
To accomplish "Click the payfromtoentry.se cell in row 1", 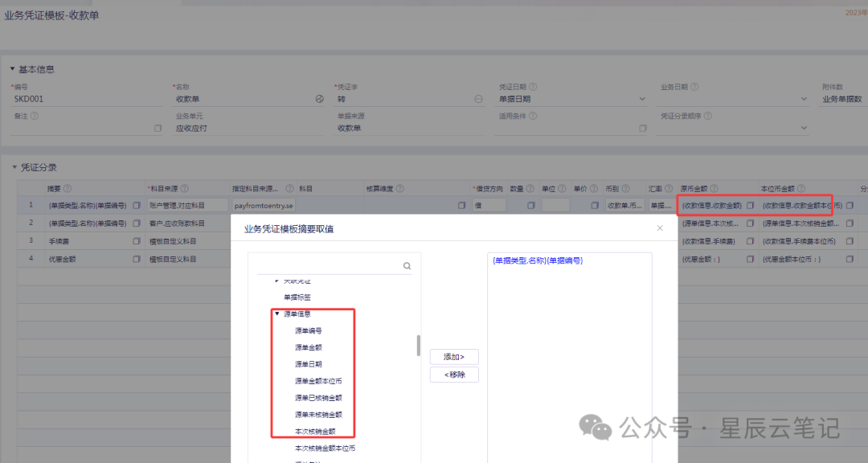I will pyautogui.click(x=264, y=206).
